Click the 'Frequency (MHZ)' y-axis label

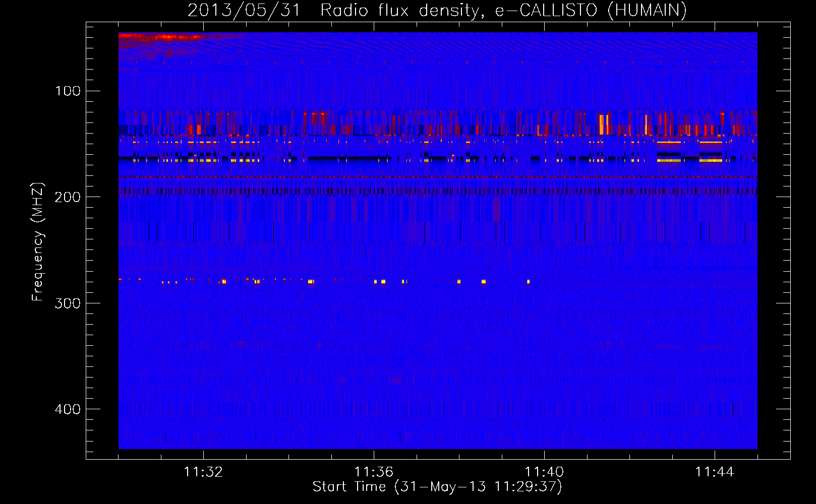[x=38, y=242]
